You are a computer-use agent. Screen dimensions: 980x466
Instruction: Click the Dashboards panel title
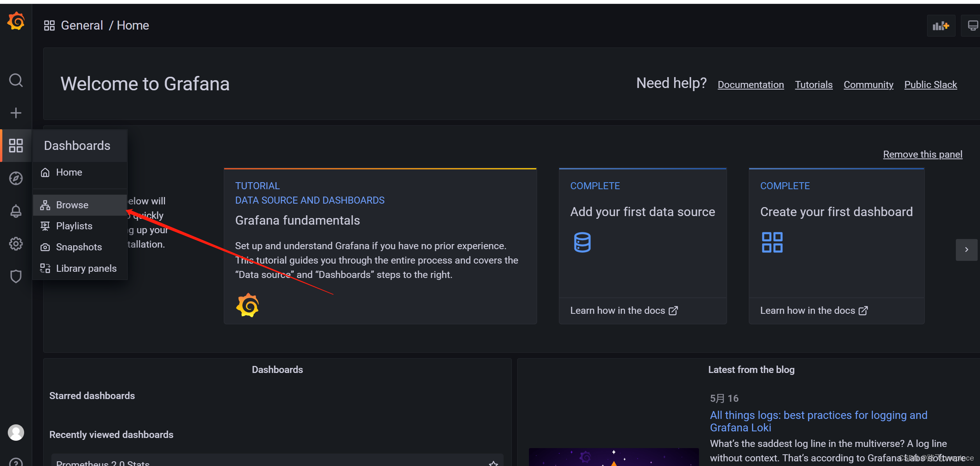coord(277,370)
